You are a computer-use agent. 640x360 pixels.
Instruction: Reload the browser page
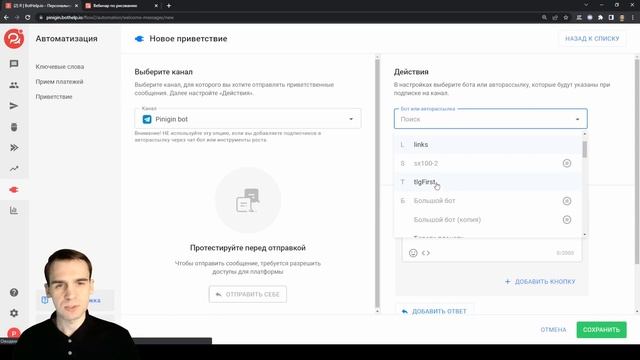coord(27,18)
